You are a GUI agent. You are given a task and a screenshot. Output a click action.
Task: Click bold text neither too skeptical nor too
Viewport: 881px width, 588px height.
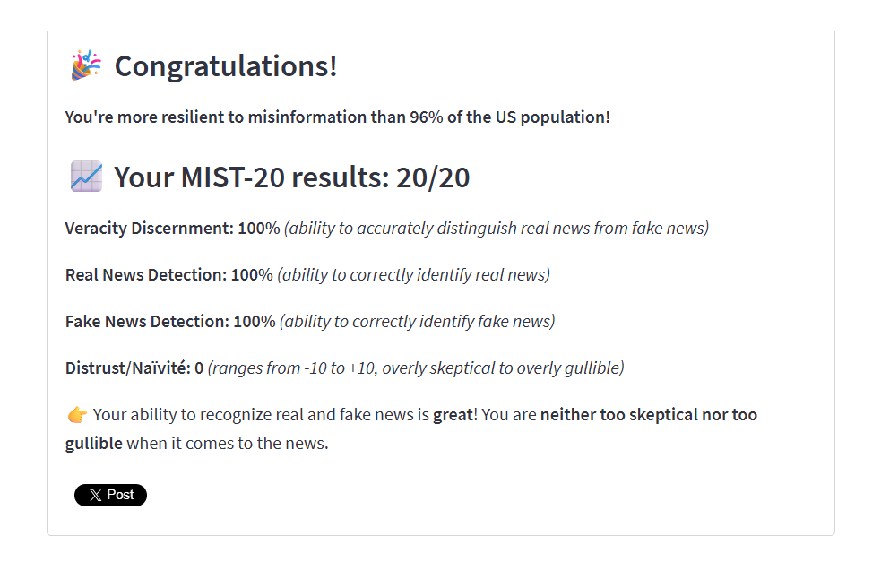648,415
